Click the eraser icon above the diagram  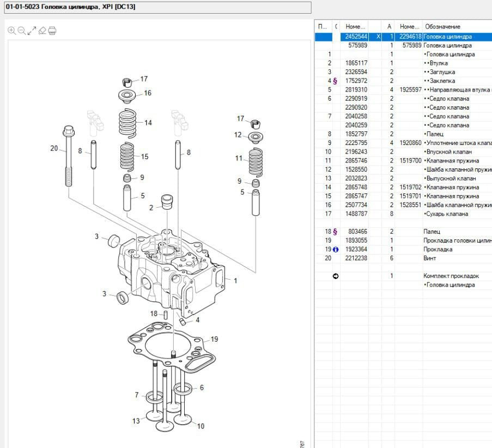click(42, 31)
